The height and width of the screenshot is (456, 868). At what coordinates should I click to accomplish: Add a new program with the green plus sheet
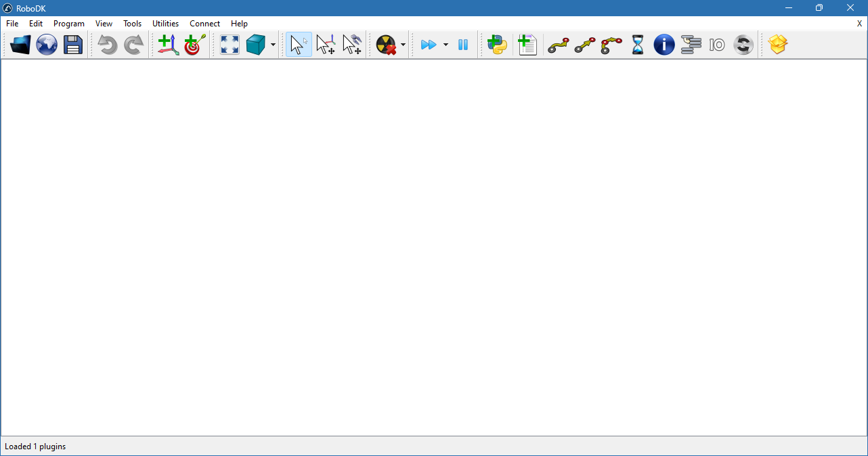pos(527,45)
